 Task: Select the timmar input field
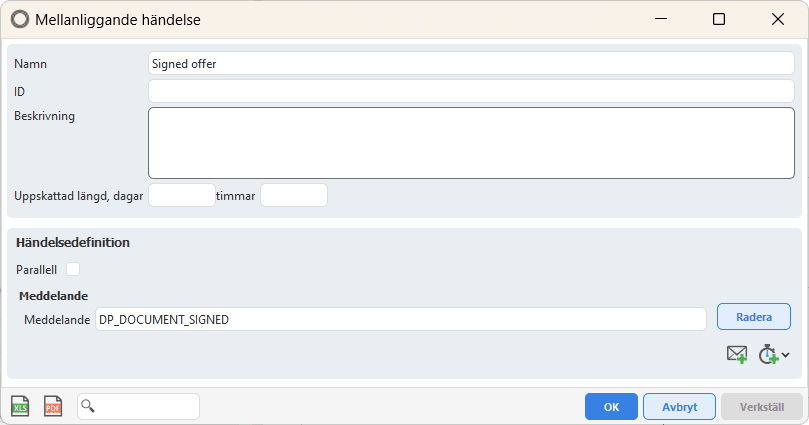pos(293,195)
